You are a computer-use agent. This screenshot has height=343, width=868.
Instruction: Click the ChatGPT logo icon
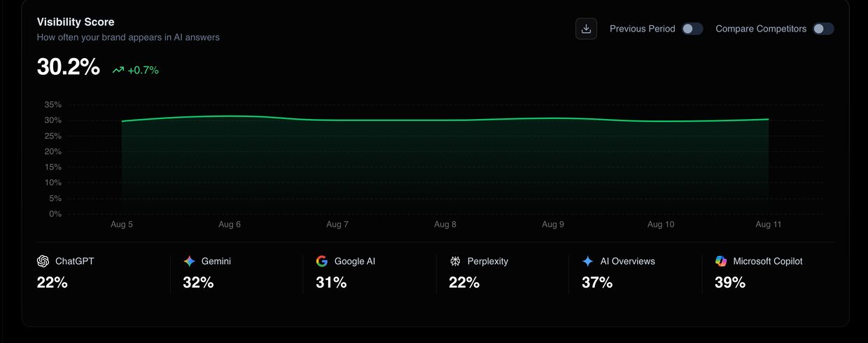coord(43,261)
